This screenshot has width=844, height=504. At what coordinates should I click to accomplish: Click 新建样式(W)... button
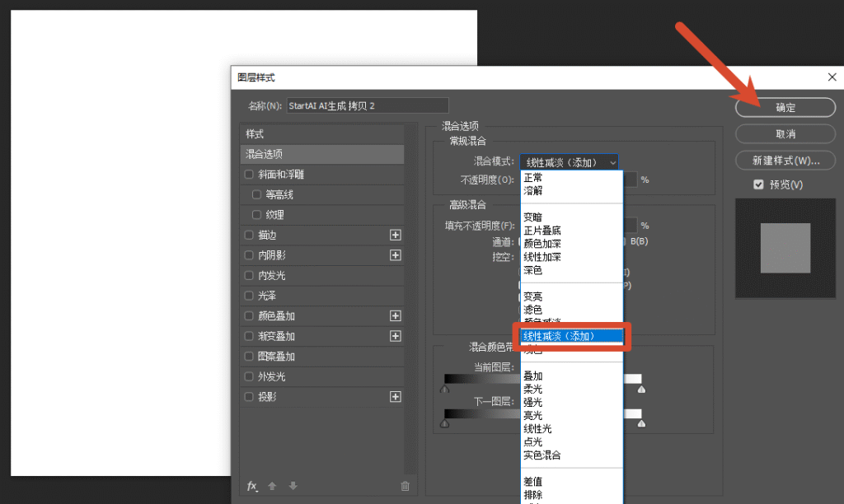coord(785,161)
